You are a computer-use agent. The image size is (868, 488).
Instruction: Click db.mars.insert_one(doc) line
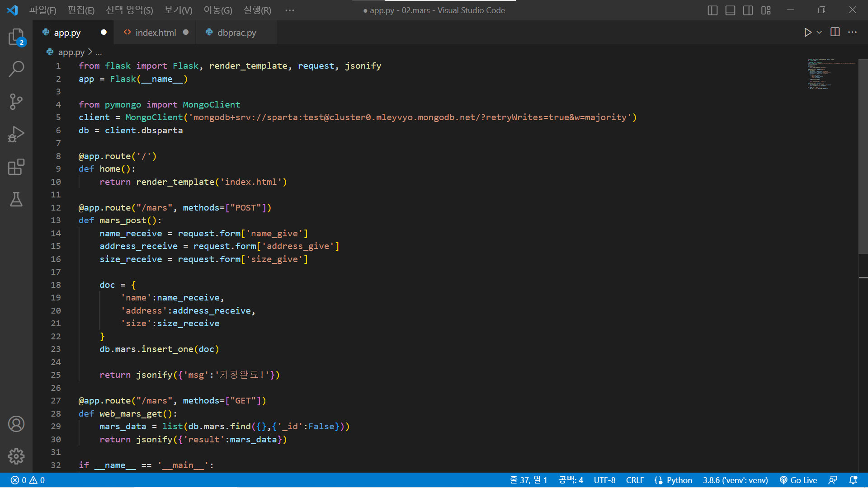tap(159, 349)
